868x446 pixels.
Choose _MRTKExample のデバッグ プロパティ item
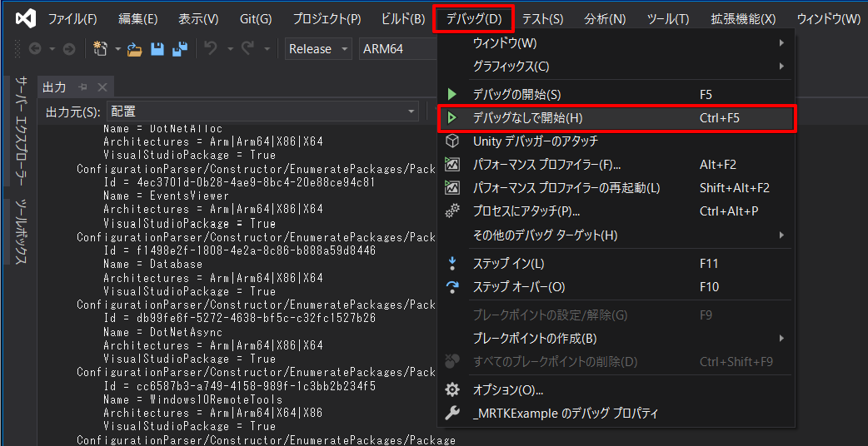(x=616, y=413)
